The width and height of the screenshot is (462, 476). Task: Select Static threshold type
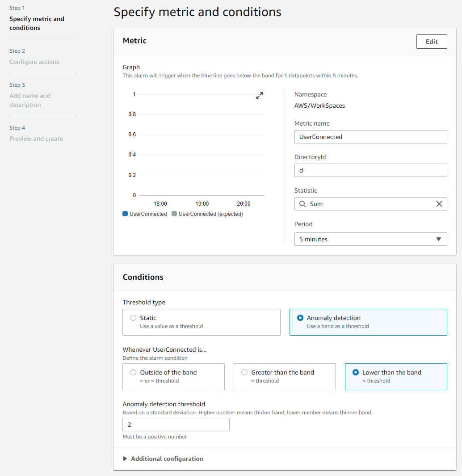pyautogui.click(x=133, y=318)
